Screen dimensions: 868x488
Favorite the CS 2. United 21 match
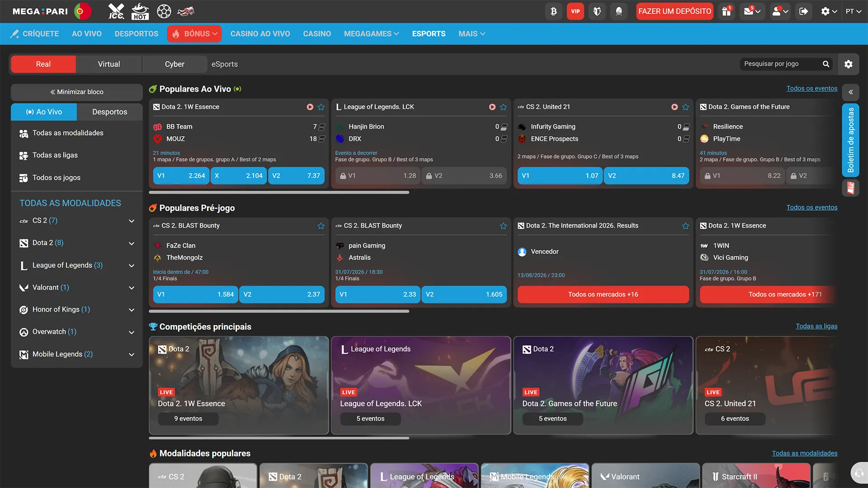(x=685, y=107)
